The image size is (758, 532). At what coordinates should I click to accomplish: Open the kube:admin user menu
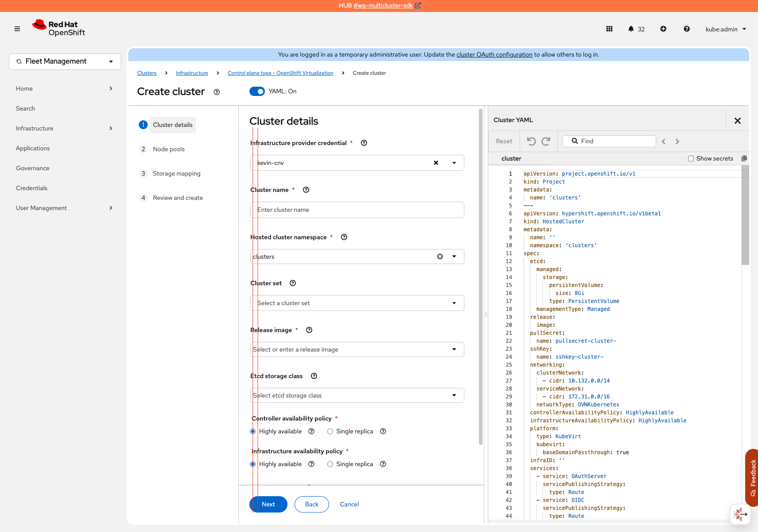(x=726, y=29)
